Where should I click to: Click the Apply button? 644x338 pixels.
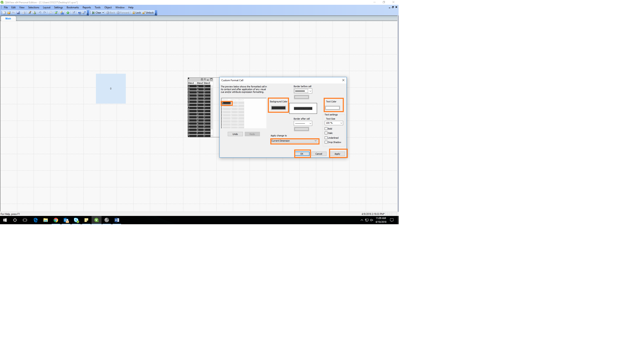click(337, 154)
